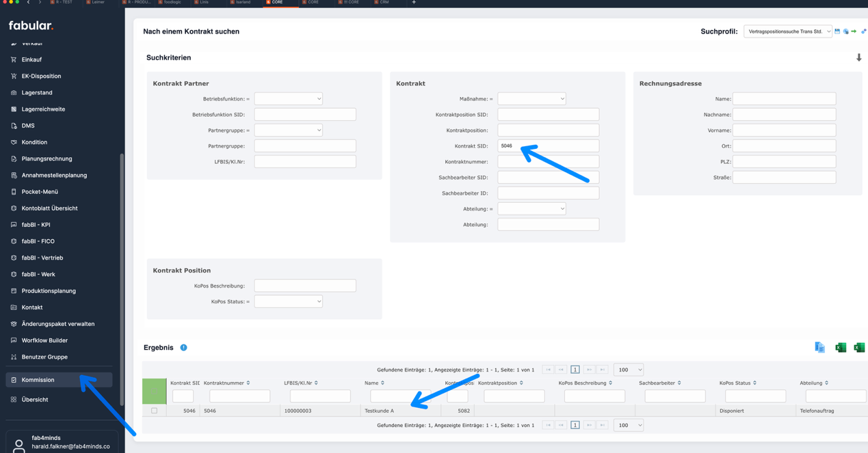Viewport: 868px width, 453px height.
Task: Select Lagerstand in the sidebar menu
Action: [37, 93]
